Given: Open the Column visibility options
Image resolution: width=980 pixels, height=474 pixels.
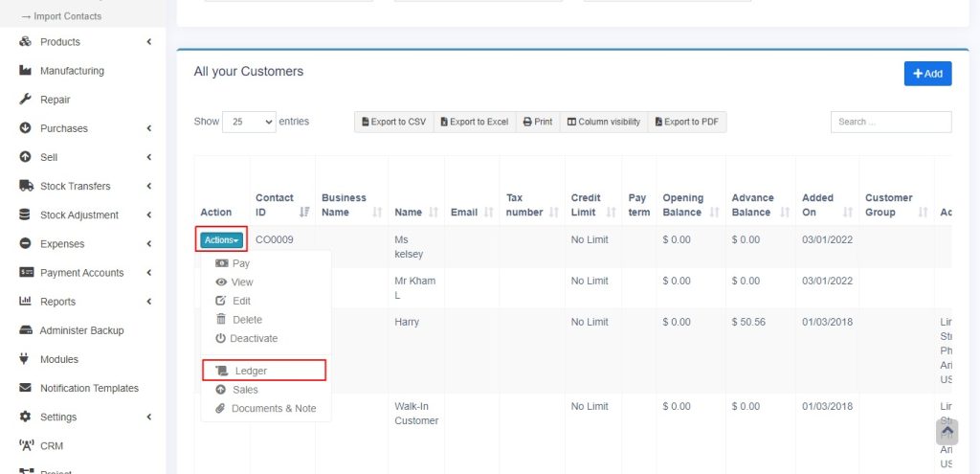Looking at the screenshot, I should [x=603, y=122].
